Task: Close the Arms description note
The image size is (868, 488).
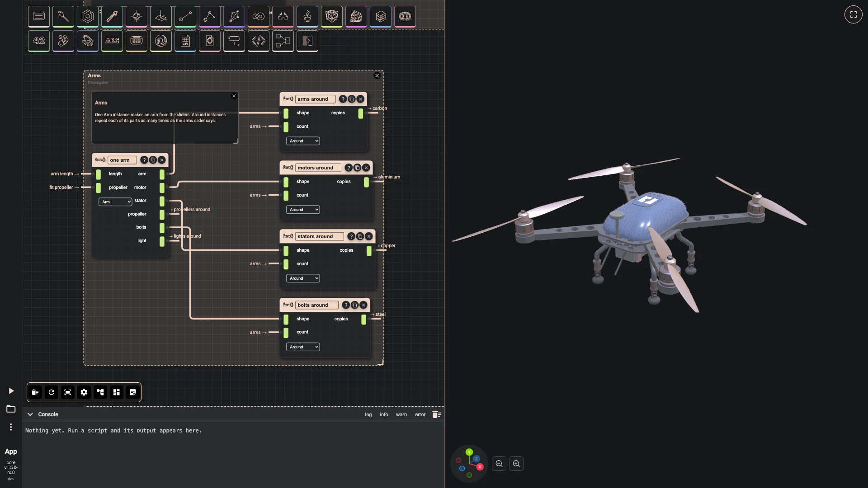Action: tap(234, 96)
